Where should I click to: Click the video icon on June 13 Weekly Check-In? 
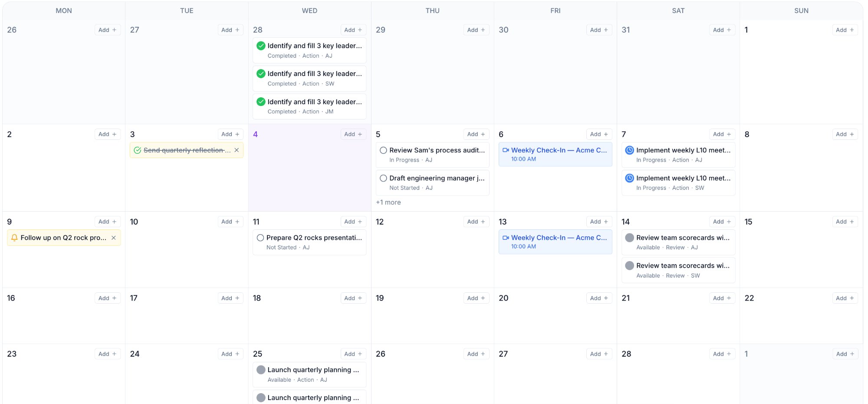pyautogui.click(x=505, y=238)
